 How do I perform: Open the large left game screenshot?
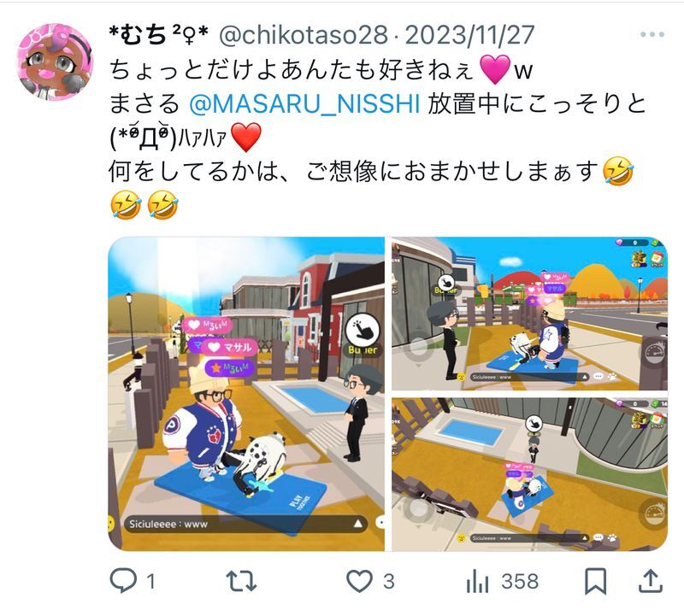coord(246,394)
